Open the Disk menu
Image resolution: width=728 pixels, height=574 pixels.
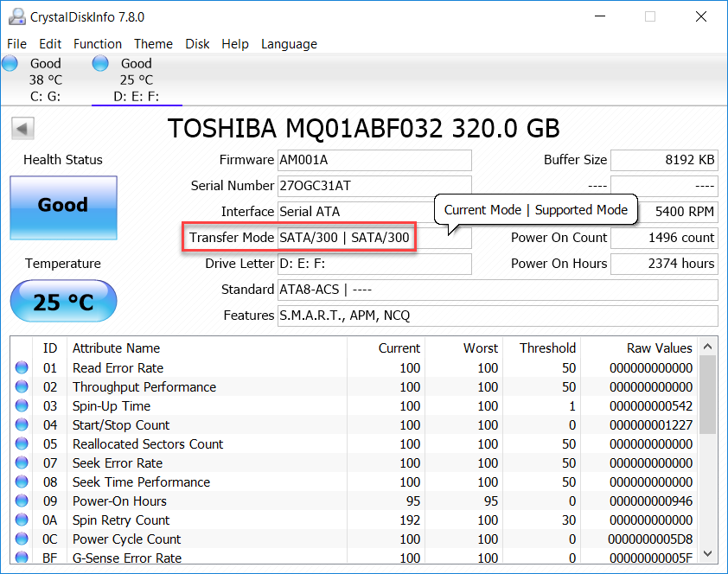click(x=197, y=44)
